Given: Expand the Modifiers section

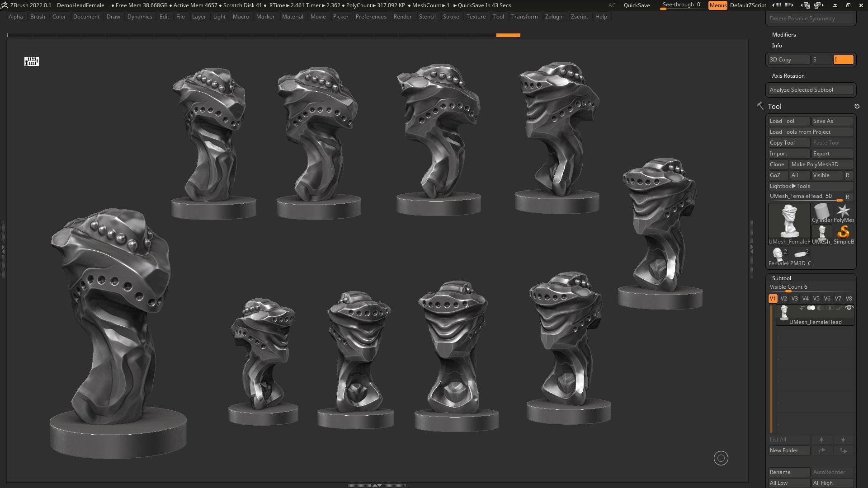Looking at the screenshot, I should point(783,35).
